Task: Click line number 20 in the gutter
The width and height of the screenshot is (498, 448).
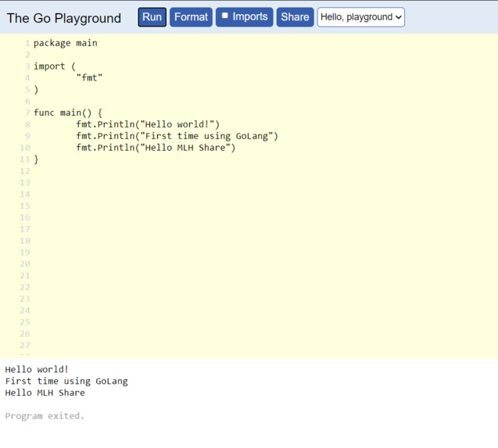Action: 25,264
